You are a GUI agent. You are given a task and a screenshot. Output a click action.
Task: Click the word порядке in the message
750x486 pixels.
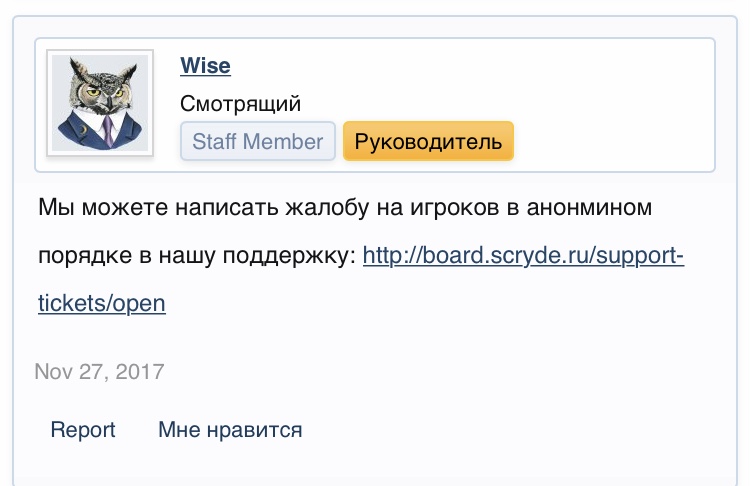click(x=79, y=256)
